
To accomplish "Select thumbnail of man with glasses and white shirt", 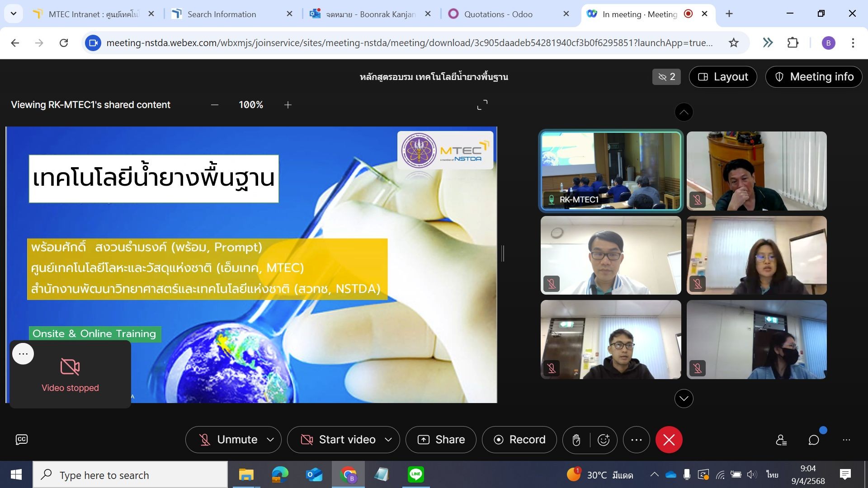I will [x=611, y=255].
